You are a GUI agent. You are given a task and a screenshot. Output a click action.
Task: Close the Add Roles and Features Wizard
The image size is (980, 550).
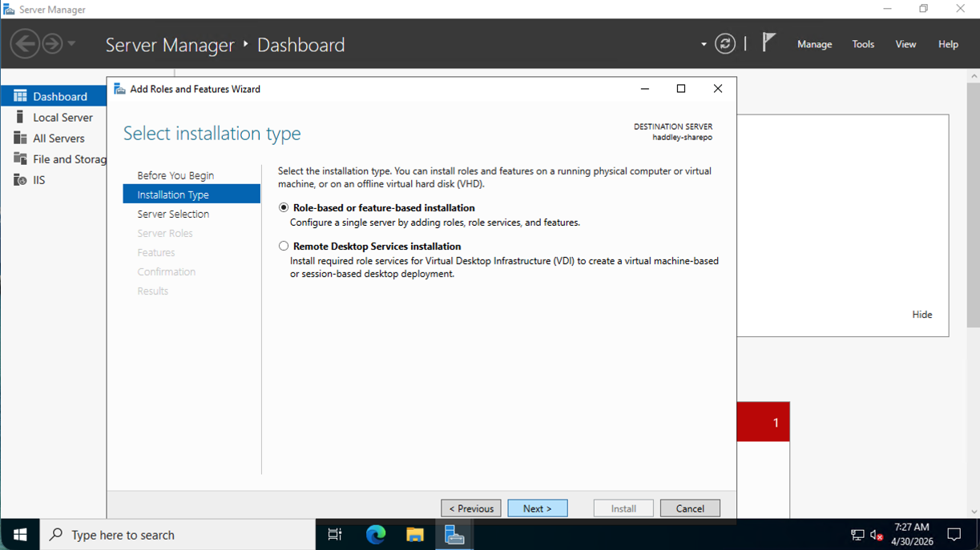pyautogui.click(x=718, y=89)
